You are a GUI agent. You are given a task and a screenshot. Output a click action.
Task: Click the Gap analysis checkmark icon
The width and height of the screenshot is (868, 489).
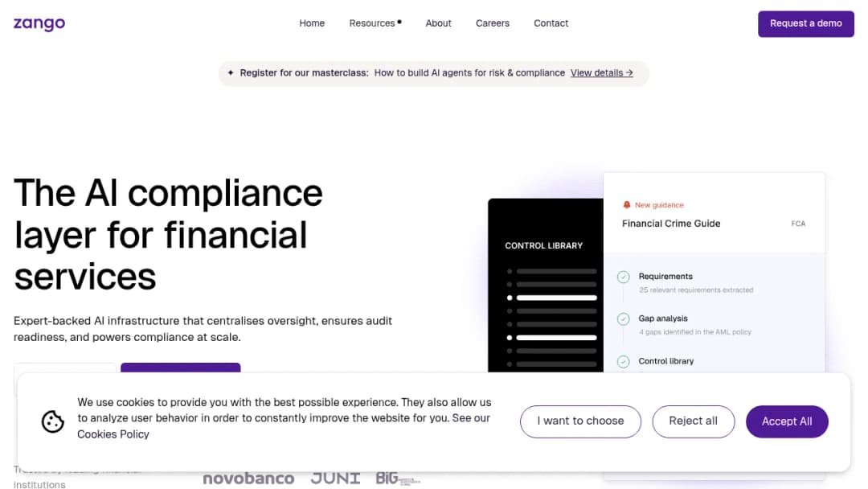point(624,319)
